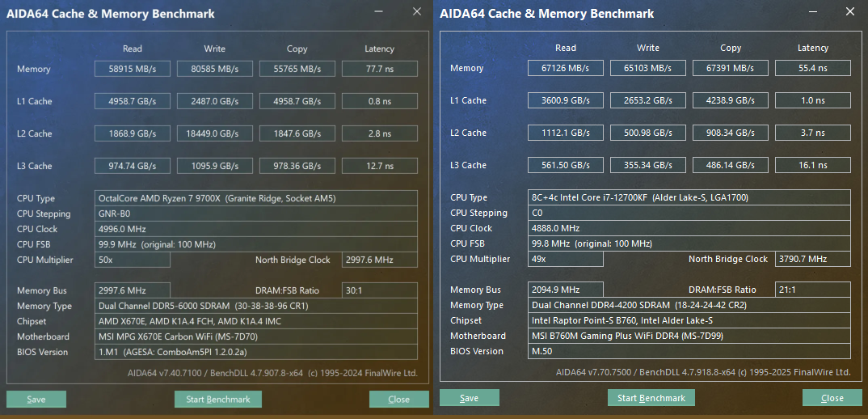Viewport: 868px width, 419px height.
Task: Click Save in the Ryzen 7 9700X window
Action: pos(36,400)
